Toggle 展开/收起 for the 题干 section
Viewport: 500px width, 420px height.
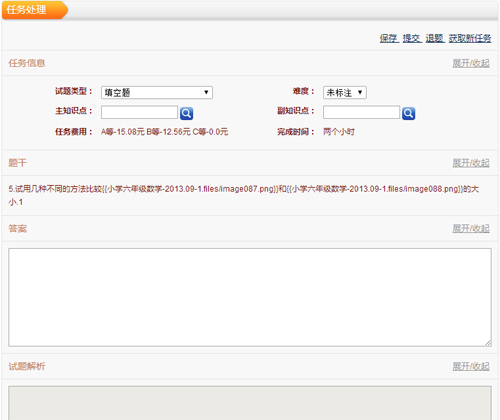coord(471,163)
